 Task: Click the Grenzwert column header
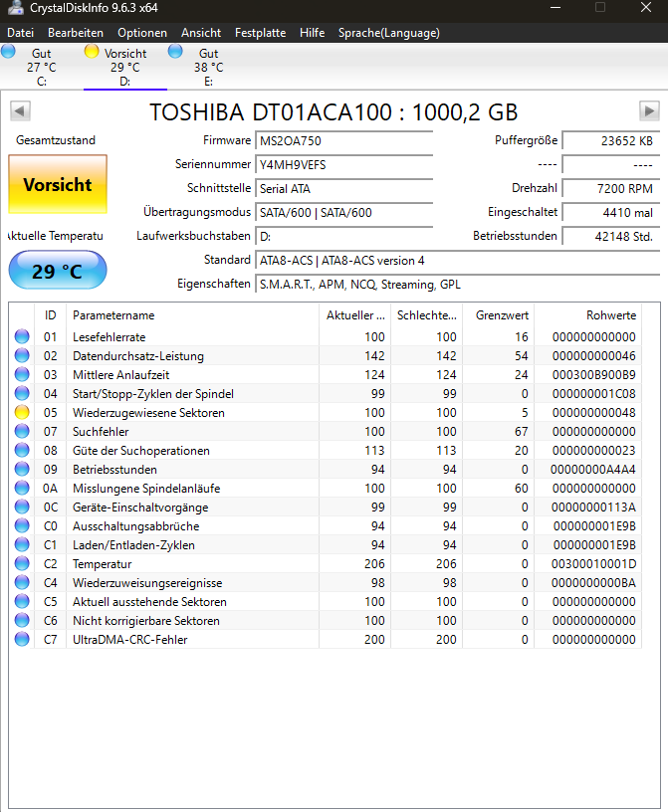[499, 314]
